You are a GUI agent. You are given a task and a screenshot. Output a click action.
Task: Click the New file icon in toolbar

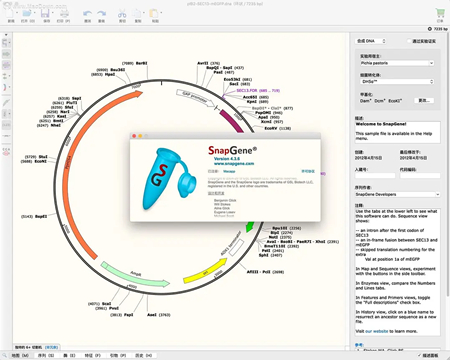11,14
